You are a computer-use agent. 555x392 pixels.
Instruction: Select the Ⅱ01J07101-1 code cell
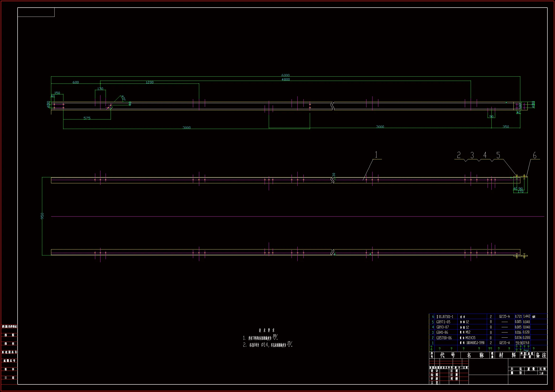point(445,317)
